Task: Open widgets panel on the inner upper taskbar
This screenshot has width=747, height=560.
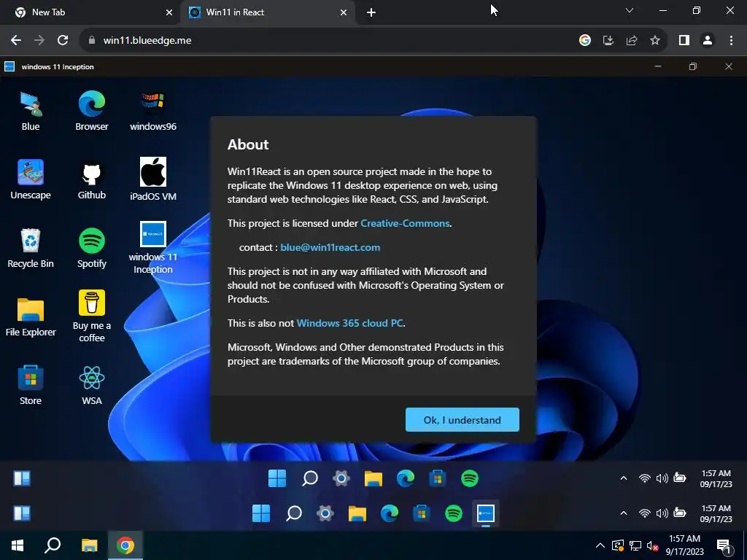Action: tap(22, 478)
